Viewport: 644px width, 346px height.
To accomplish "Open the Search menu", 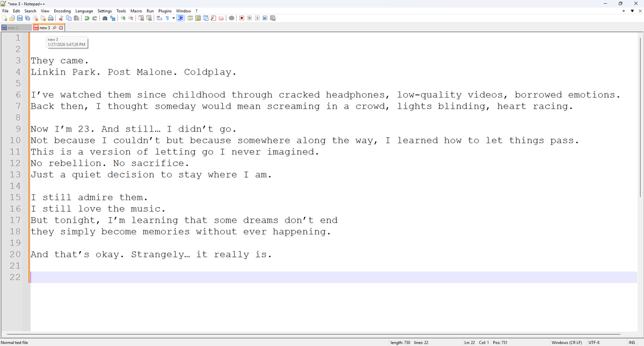I will coord(31,11).
